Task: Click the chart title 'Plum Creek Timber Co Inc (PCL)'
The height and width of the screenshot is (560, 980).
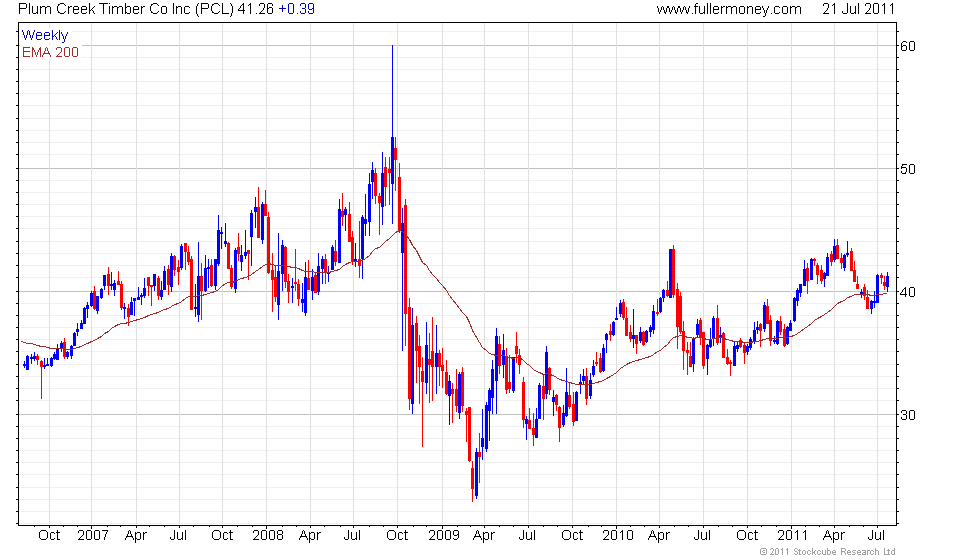Action: pos(126,9)
